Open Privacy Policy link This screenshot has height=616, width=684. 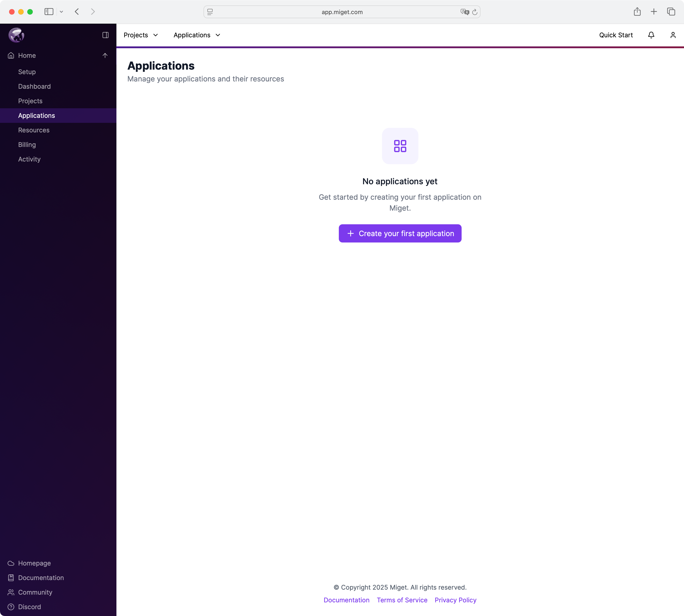coord(455,600)
